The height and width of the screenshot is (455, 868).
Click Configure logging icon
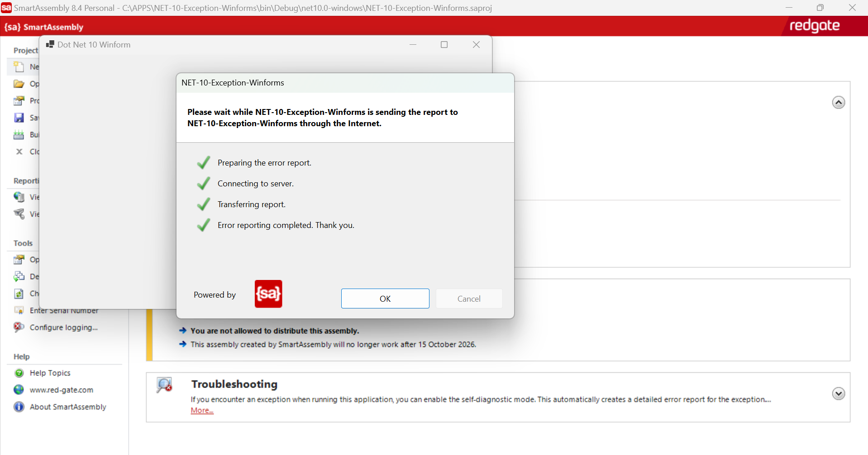(19, 327)
